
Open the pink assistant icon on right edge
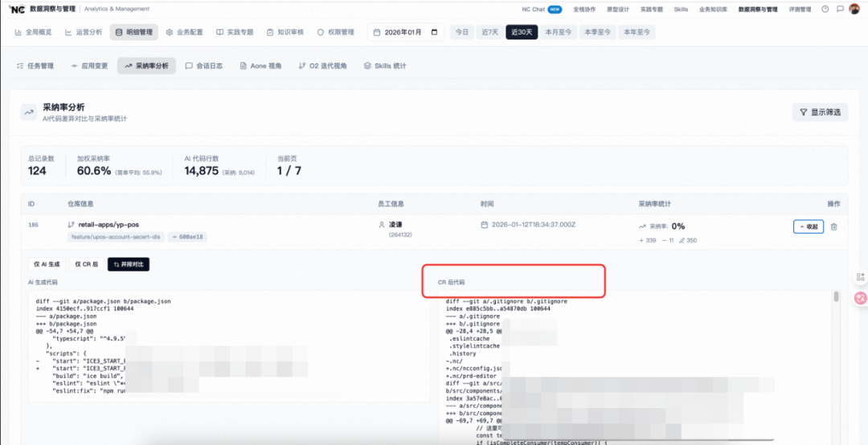coord(860,298)
